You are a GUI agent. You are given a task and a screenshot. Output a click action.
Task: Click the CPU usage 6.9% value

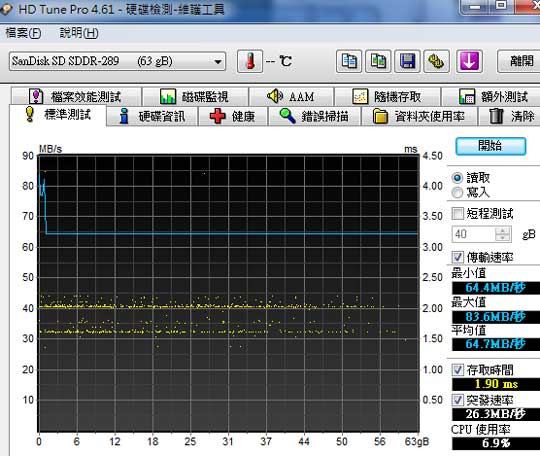pyautogui.click(x=496, y=443)
